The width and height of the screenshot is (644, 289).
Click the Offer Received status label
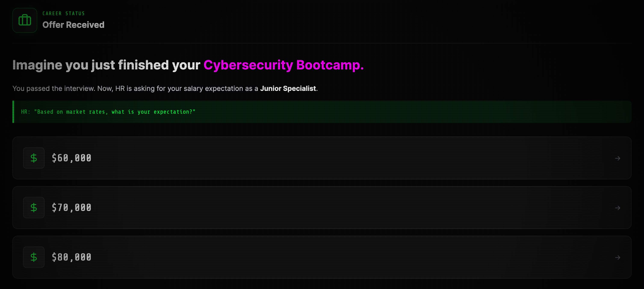[x=73, y=25]
